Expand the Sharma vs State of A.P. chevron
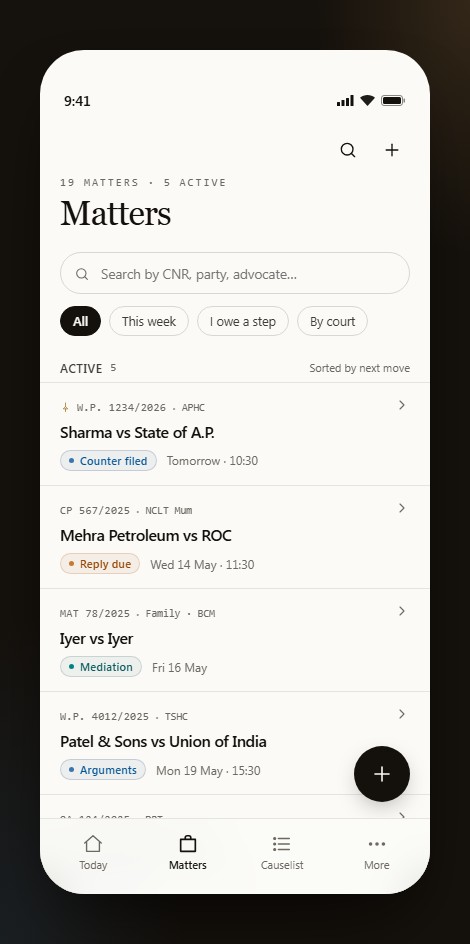Viewport: 470px width, 944px height. tap(402, 405)
